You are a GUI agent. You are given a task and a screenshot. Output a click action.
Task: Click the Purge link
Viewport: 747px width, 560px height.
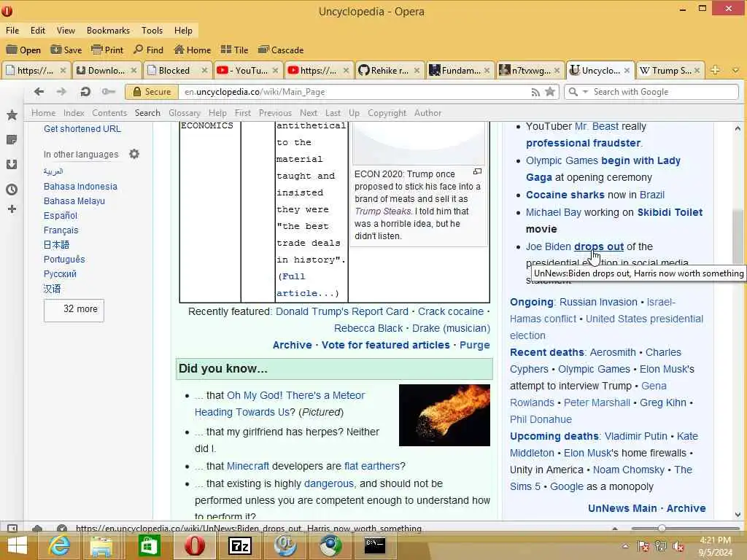tap(474, 345)
